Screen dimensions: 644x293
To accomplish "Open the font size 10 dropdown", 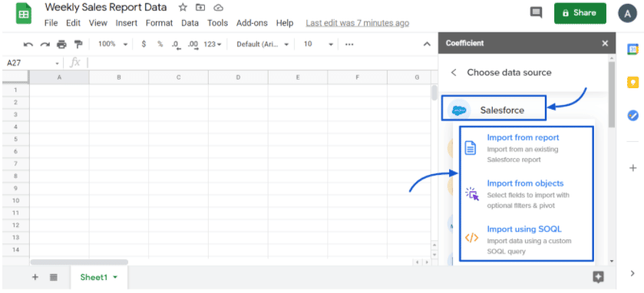I will coord(319,44).
